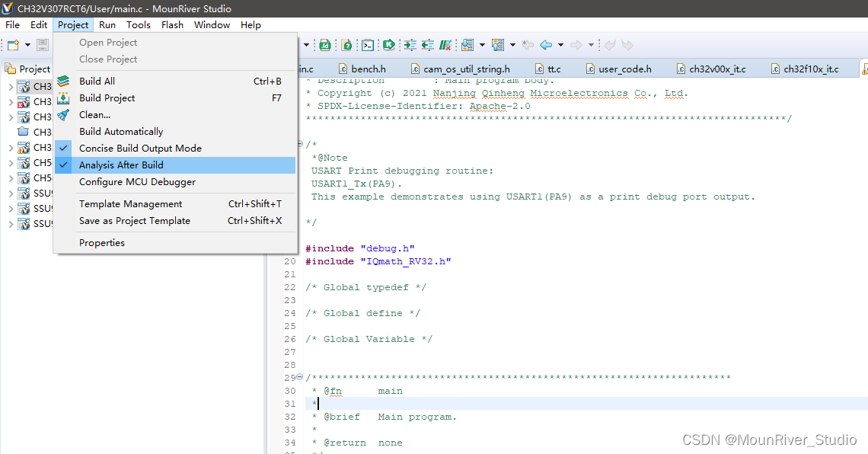The width and height of the screenshot is (868, 454).
Task: Toggle Analysis After Build option
Action: 175,165
